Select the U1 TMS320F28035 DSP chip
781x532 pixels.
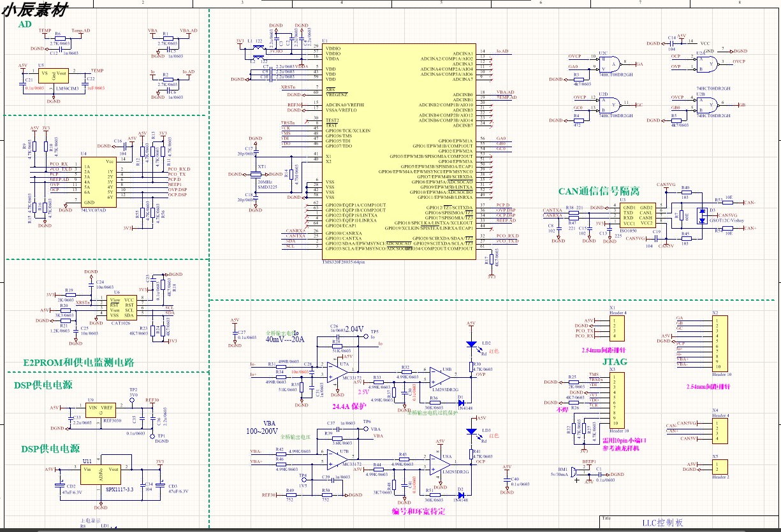398,150
